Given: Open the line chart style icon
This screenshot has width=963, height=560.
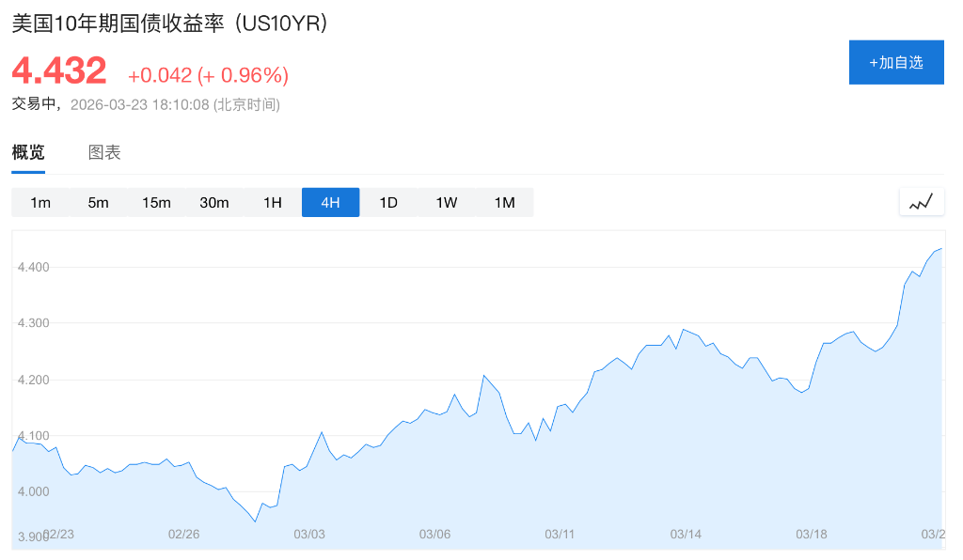Looking at the screenshot, I should point(921,202).
